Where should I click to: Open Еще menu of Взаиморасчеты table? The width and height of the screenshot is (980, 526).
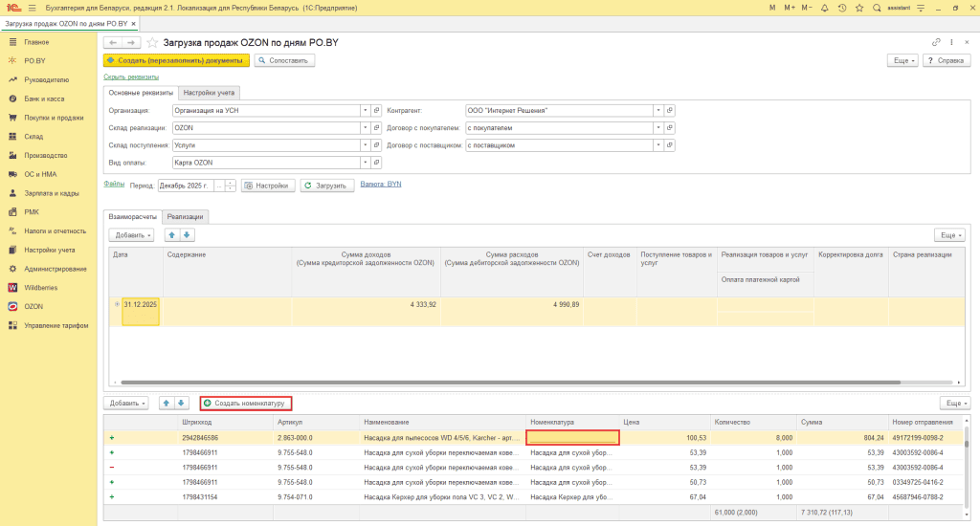point(950,235)
